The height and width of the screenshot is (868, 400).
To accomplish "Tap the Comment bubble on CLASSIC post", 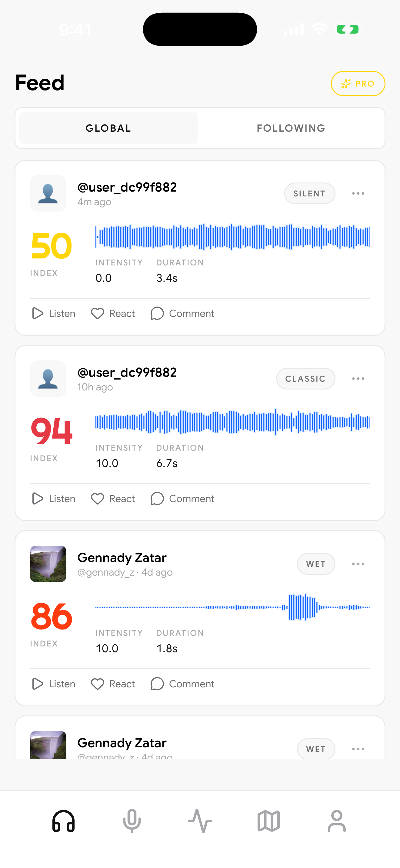I will (x=157, y=499).
